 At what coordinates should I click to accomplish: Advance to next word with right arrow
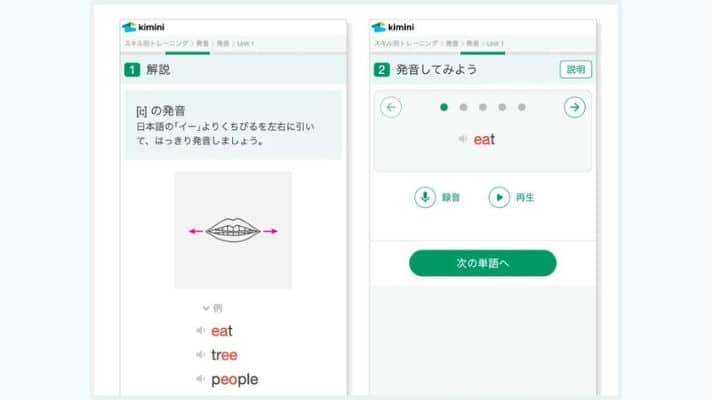(x=574, y=108)
